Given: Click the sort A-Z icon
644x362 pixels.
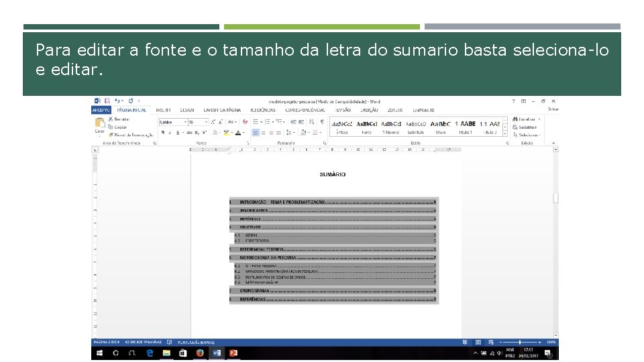Looking at the screenshot, I should 312,122.
